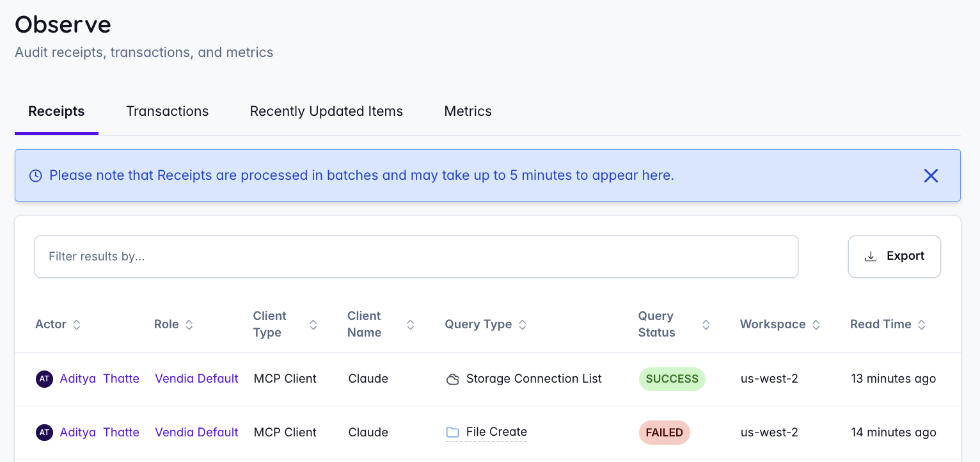Click the AT avatar in first row

pyautogui.click(x=44, y=379)
